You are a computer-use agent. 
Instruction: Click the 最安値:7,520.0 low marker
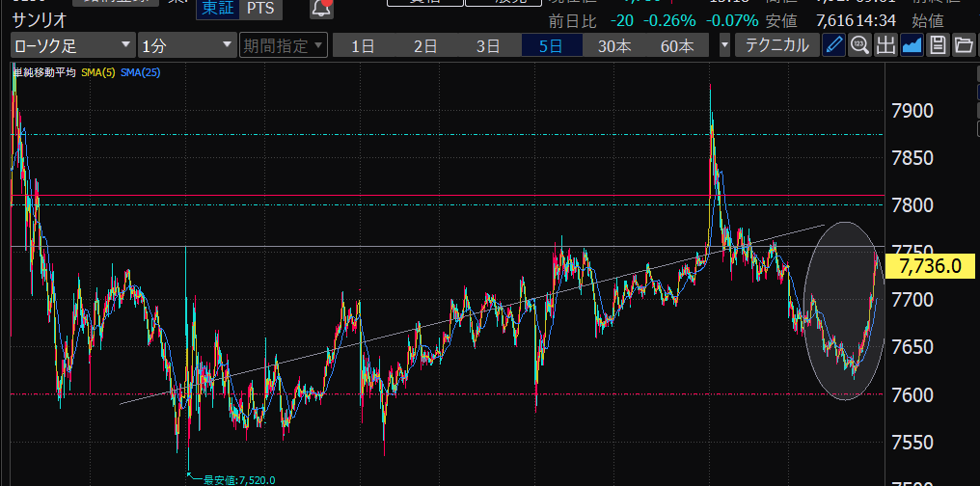pyautogui.click(x=237, y=479)
